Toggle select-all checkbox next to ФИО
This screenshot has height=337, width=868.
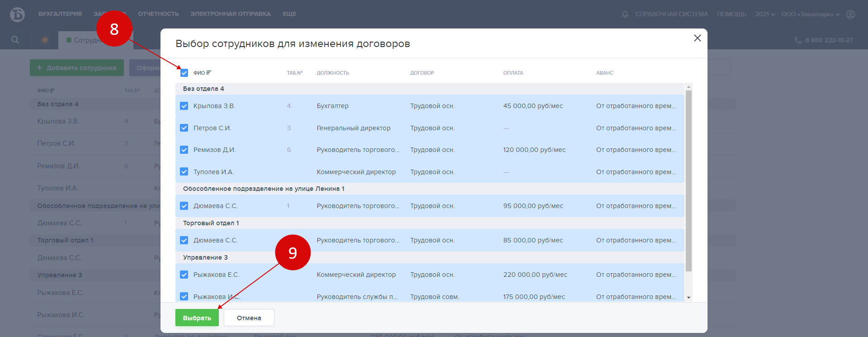point(184,73)
